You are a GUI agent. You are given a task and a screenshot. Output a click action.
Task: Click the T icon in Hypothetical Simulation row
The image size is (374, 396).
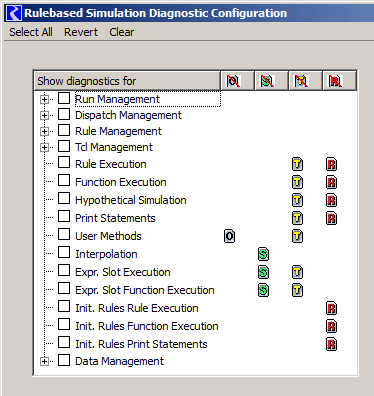coord(297,200)
